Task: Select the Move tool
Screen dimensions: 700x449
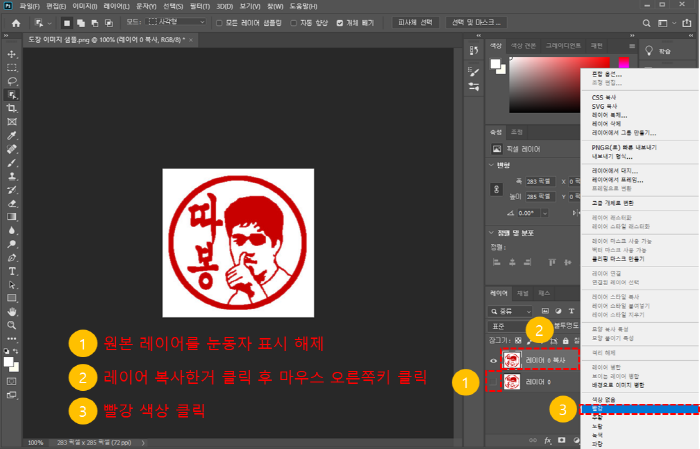Action: (x=12, y=54)
